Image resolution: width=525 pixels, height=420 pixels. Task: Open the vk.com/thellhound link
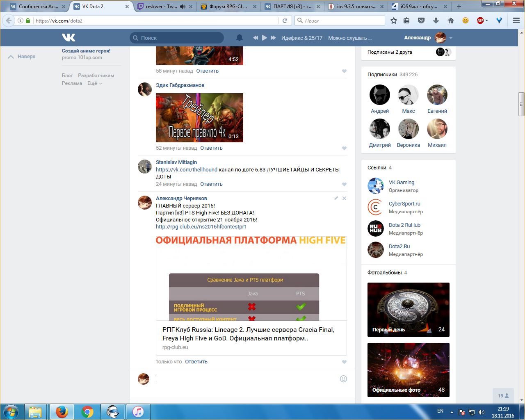(x=187, y=169)
